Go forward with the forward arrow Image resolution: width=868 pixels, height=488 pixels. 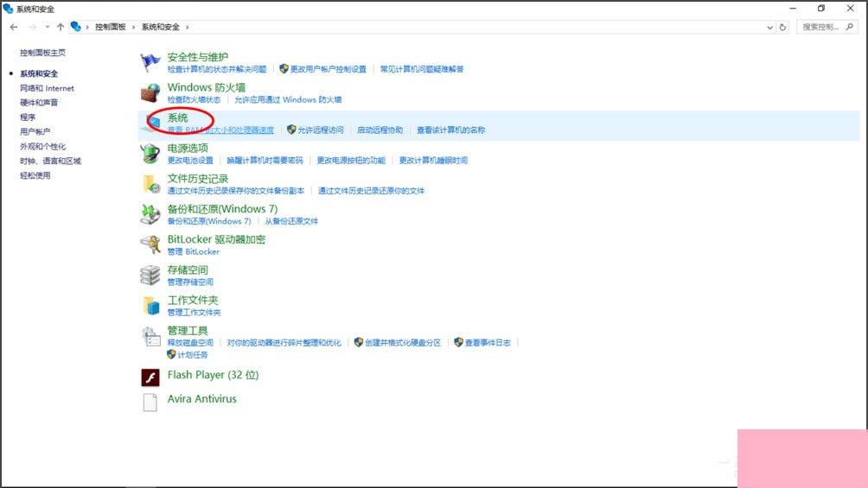(33, 27)
